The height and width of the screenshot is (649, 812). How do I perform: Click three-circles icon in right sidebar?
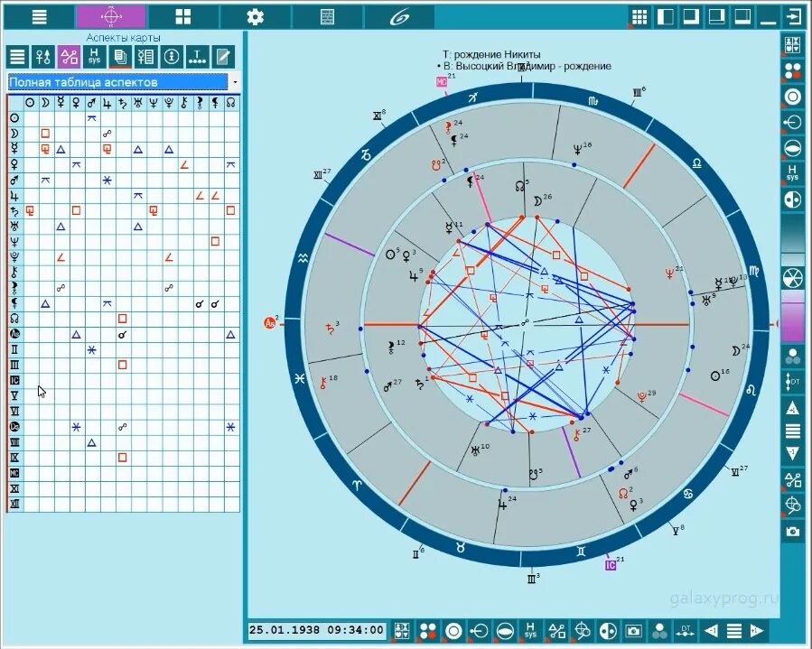tap(792, 356)
